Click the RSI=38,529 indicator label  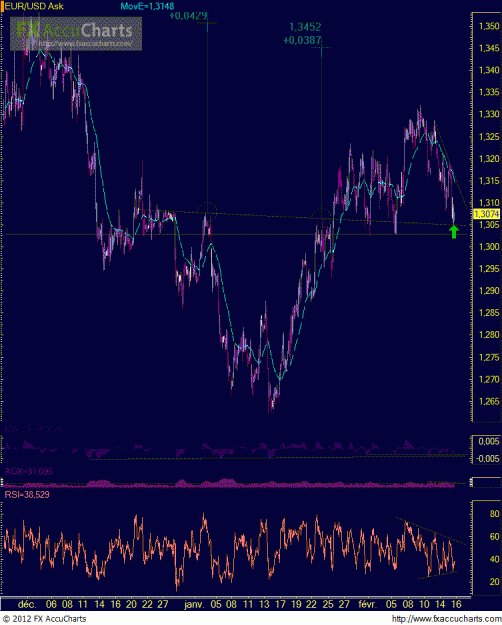pyautogui.click(x=27, y=495)
